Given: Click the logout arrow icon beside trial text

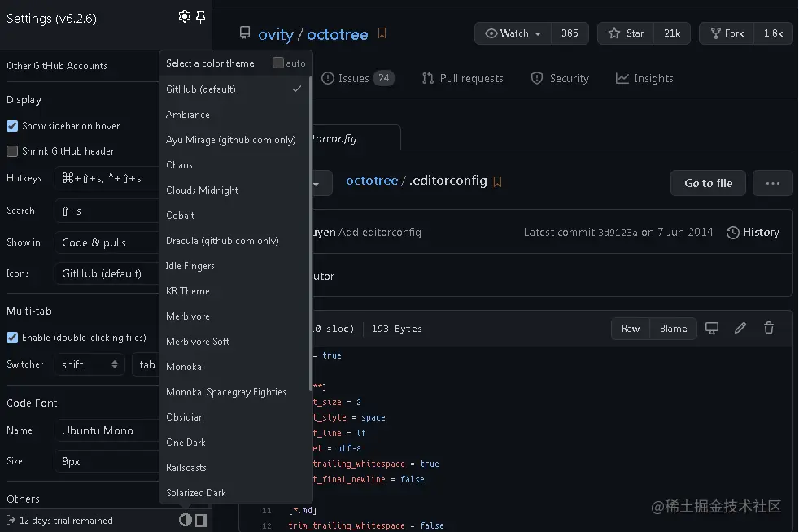Looking at the screenshot, I should [11, 521].
